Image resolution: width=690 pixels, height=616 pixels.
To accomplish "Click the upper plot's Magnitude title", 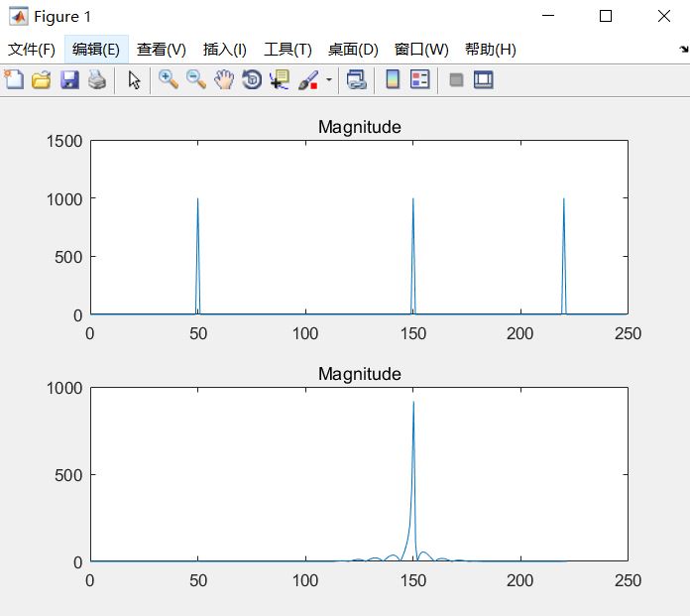I will [360, 127].
